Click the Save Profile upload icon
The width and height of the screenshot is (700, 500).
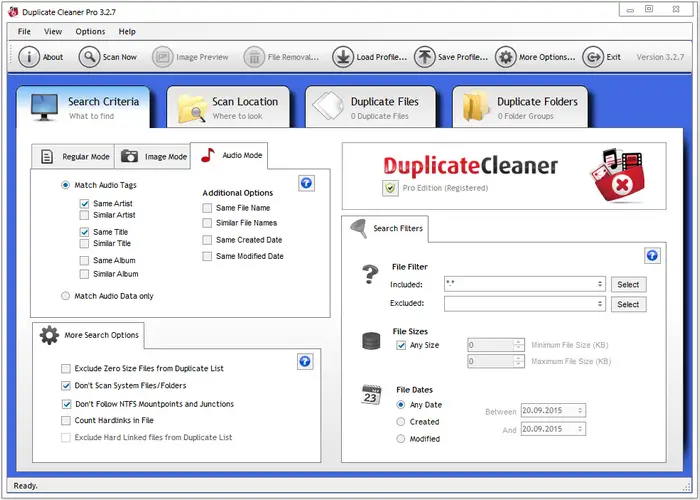pos(425,57)
